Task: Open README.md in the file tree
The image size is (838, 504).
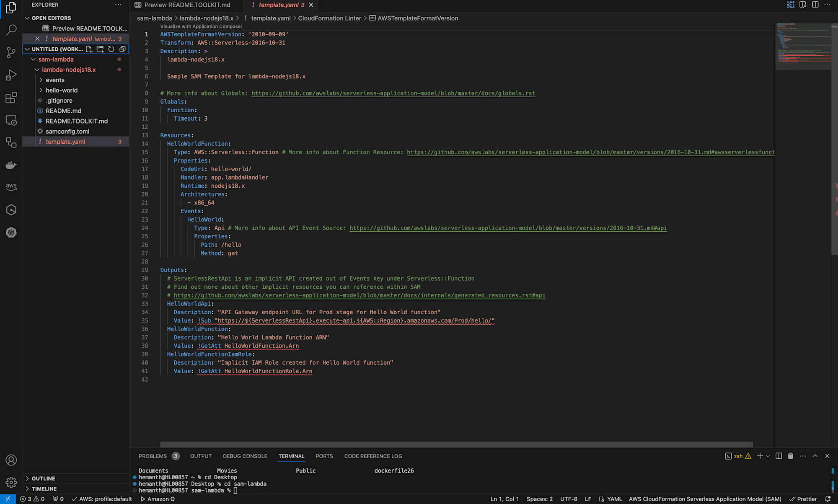Action: click(63, 111)
